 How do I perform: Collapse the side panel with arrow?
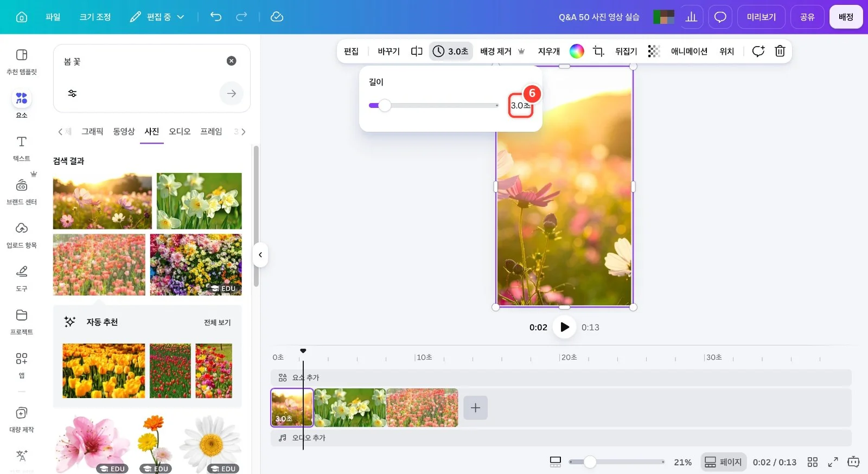(x=260, y=255)
